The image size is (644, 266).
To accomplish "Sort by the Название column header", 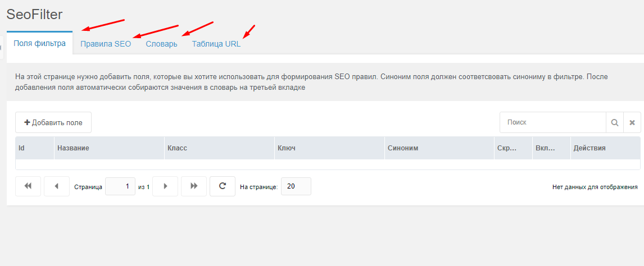I will coord(109,148).
